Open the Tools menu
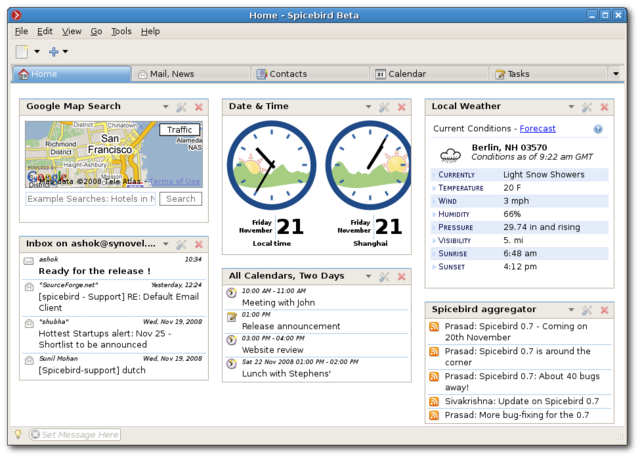640x458 pixels. coord(121,31)
